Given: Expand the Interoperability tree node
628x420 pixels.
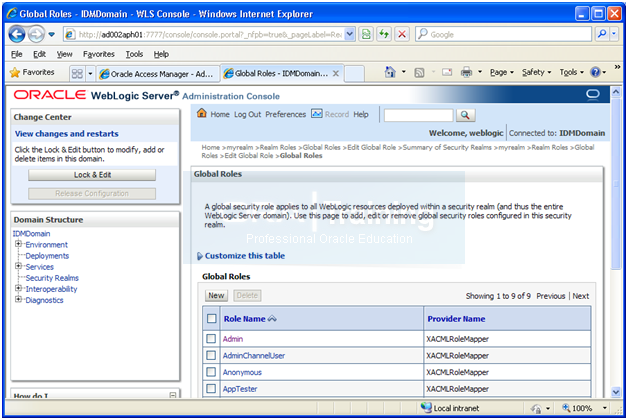Looking at the screenshot, I should click(18, 288).
